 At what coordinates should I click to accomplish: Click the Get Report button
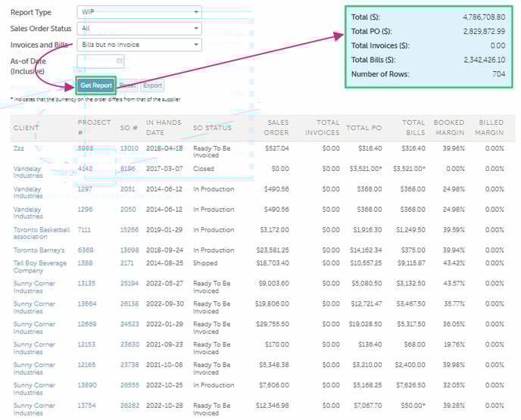click(96, 86)
